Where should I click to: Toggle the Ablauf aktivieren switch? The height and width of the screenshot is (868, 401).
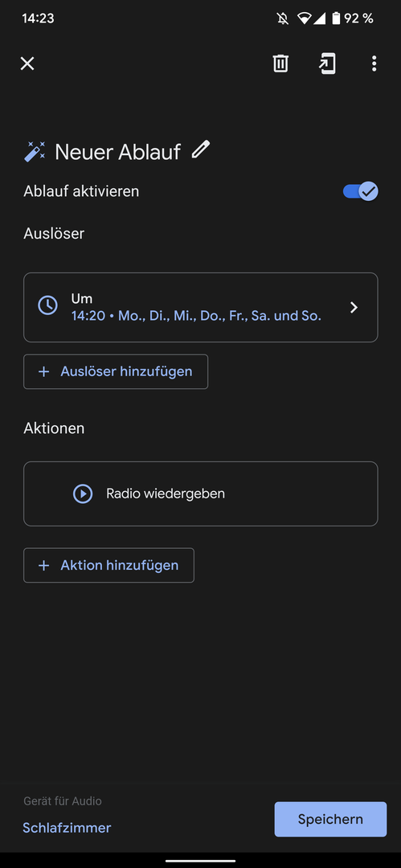(x=361, y=191)
